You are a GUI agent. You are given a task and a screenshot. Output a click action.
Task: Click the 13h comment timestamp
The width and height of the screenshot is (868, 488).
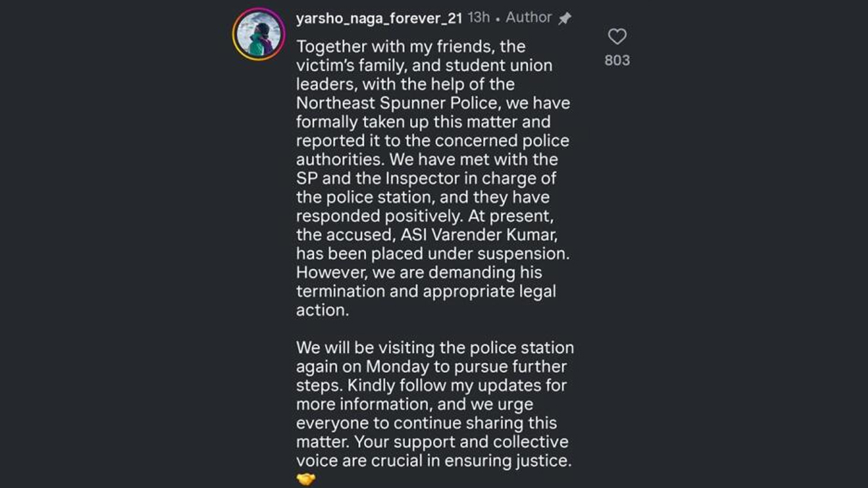[x=479, y=18]
